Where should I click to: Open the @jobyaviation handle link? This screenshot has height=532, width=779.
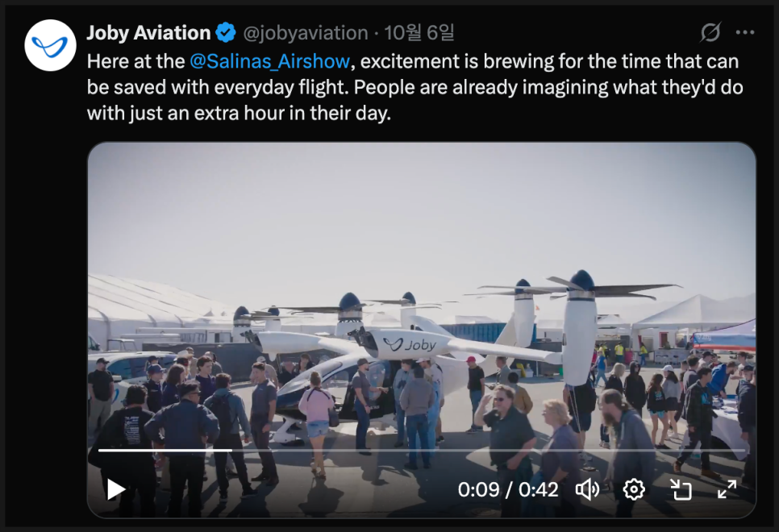306,33
